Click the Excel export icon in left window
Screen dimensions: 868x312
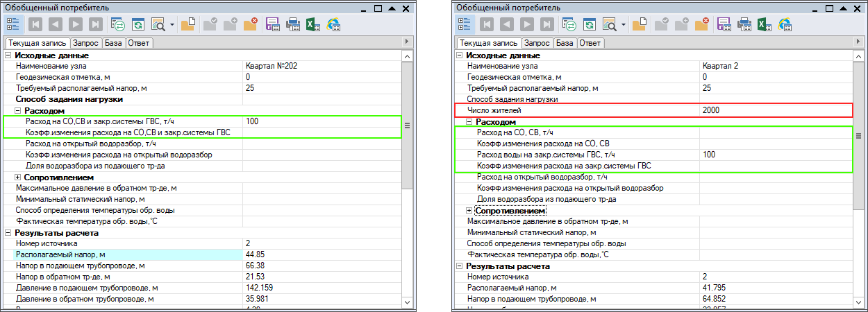313,24
